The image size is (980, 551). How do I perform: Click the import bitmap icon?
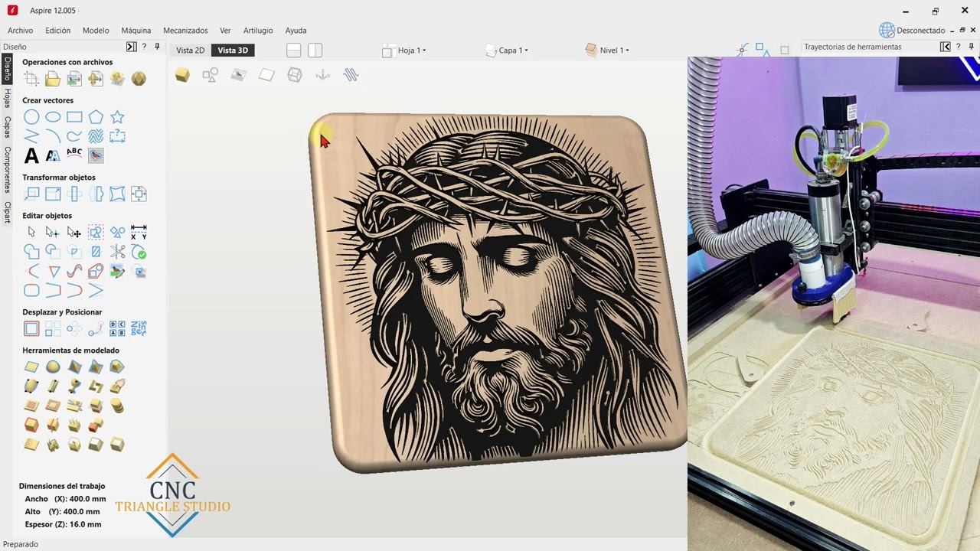click(x=74, y=79)
